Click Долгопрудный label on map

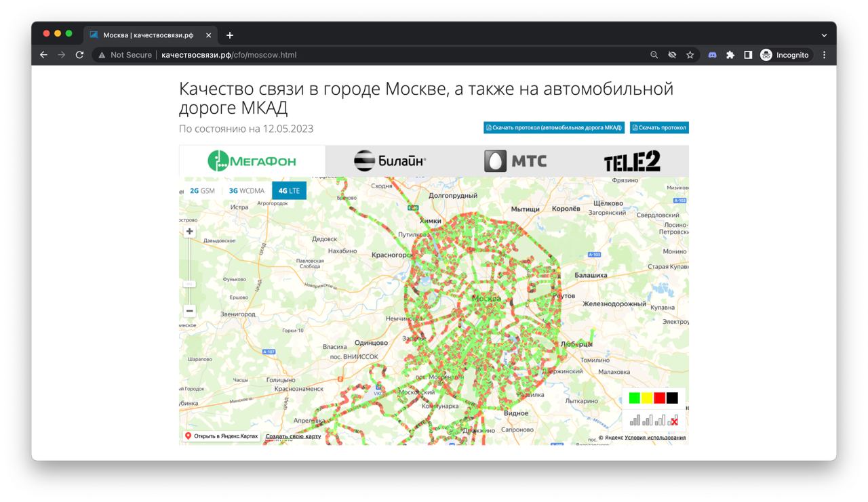[x=453, y=196]
